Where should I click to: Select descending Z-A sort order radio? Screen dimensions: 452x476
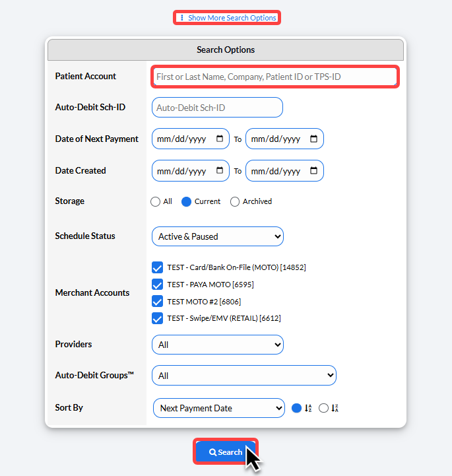pos(324,408)
